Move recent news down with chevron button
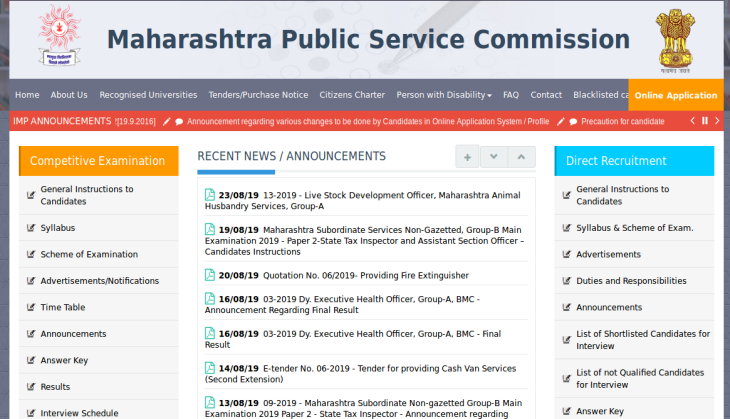Image resolution: width=730 pixels, height=419 pixels. [494, 157]
